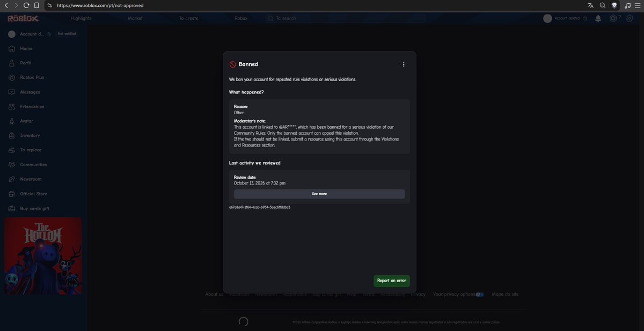Go forward with the browser forward arrow
The width and height of the screenshot is (644, 331).
coord(16,5)
